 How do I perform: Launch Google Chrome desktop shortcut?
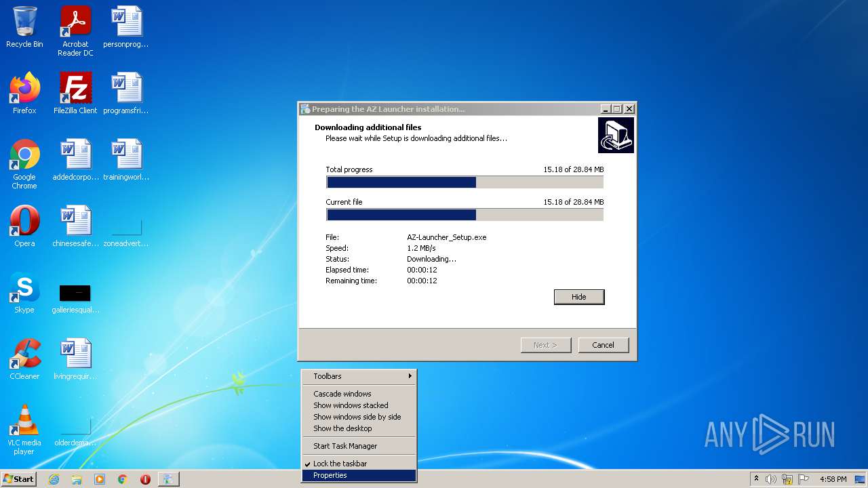[24, 164]
